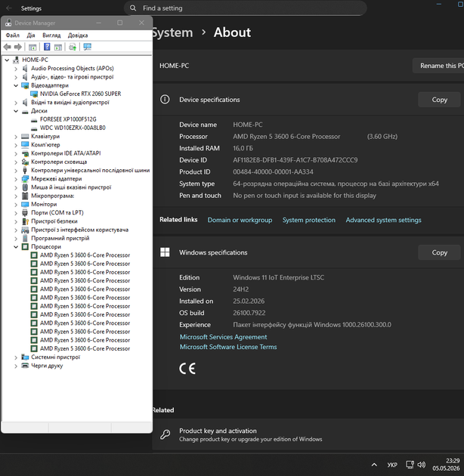Expand the Клавіатури tree node
This screenshot has width=464, height=476.
coord(16,137)
